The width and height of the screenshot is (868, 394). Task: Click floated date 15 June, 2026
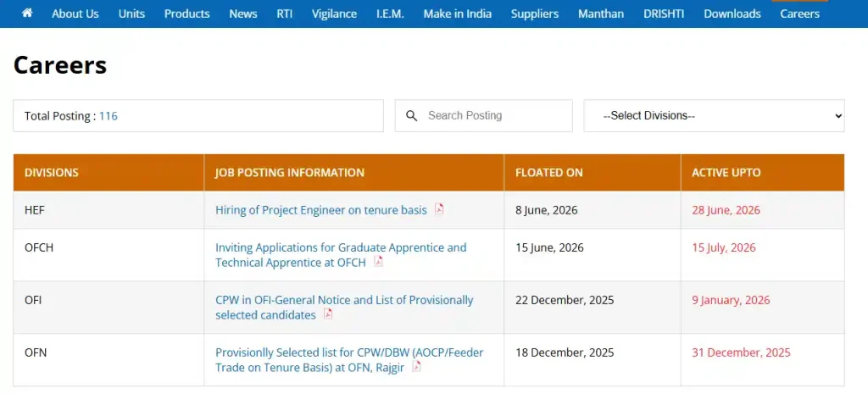(549, 247)
